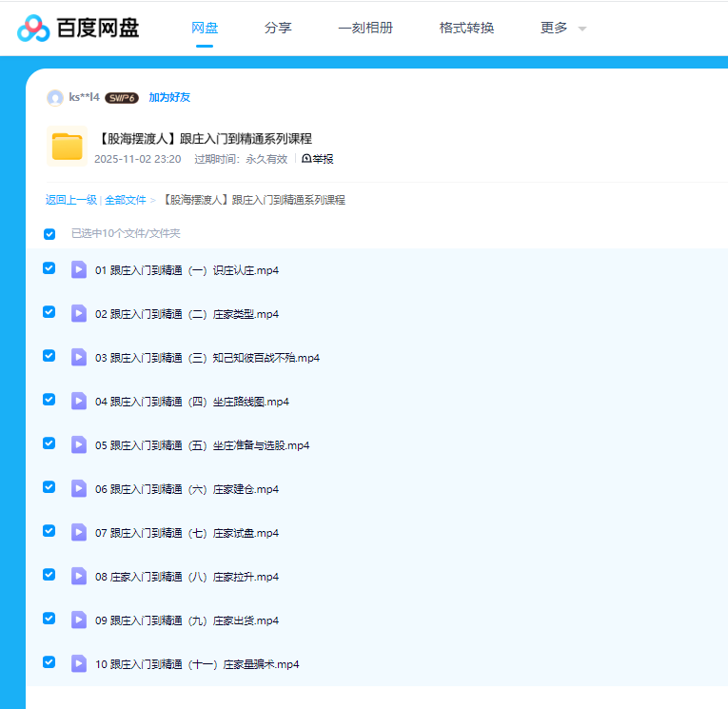Image resolution: width=728 pixels, height=709 pixels.
Task: Click the SVIP6 membership badge
Action: pyautogui.click(x=122, y=97)
